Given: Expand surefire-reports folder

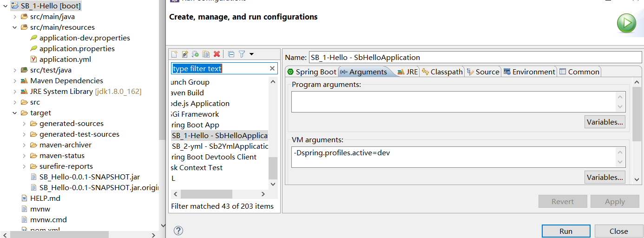Looking at the screenshot, I should pyautogui.click(x=24, y=166).
